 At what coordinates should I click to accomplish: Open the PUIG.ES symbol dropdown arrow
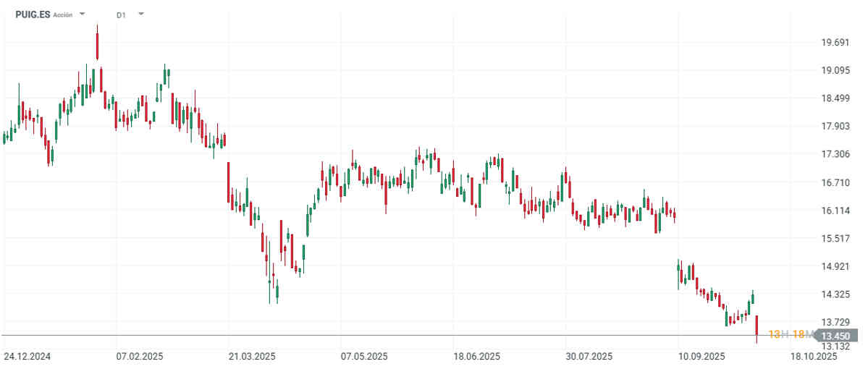(x=82, y=14)
